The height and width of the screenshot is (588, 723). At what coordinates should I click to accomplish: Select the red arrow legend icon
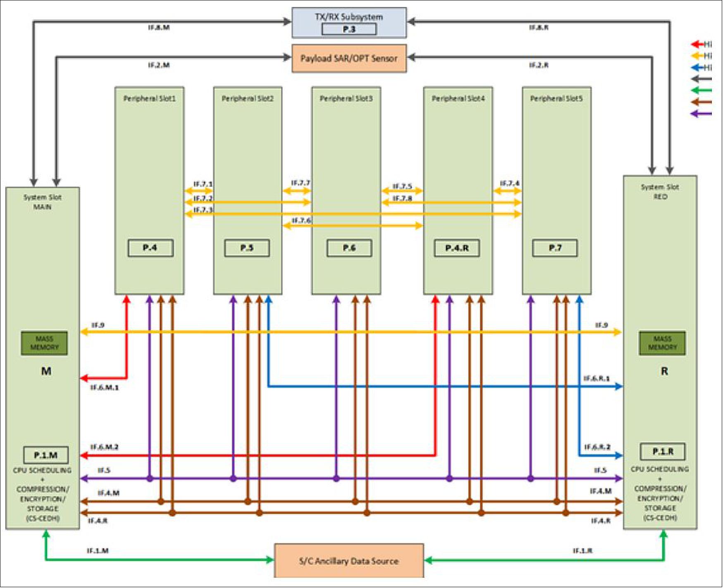pyautogui.click(x=698, y=43)
